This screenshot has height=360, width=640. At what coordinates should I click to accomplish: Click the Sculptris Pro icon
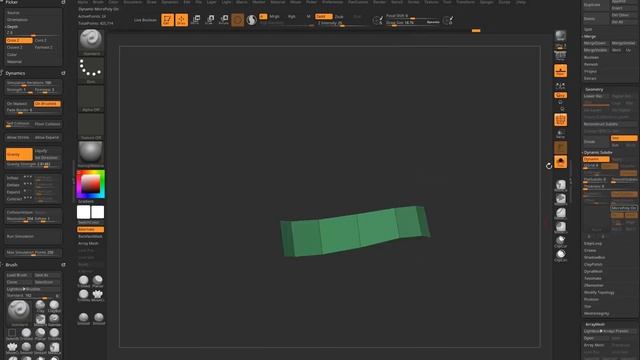pos(251,20)
